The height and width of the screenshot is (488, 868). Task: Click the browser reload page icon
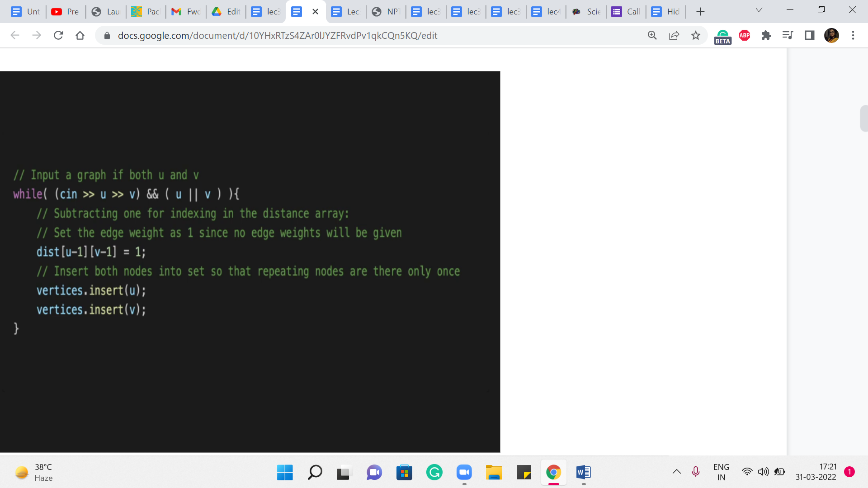click(x=58, y=35)
